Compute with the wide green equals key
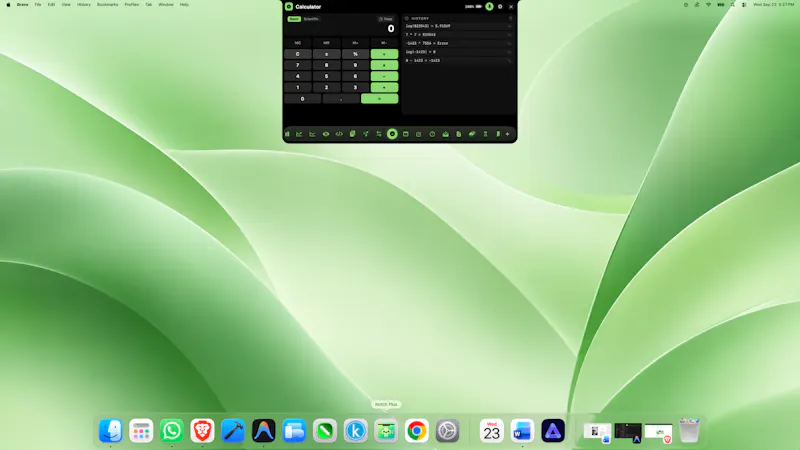The width and height of the screenshot is (800, 450). point(380,99)
